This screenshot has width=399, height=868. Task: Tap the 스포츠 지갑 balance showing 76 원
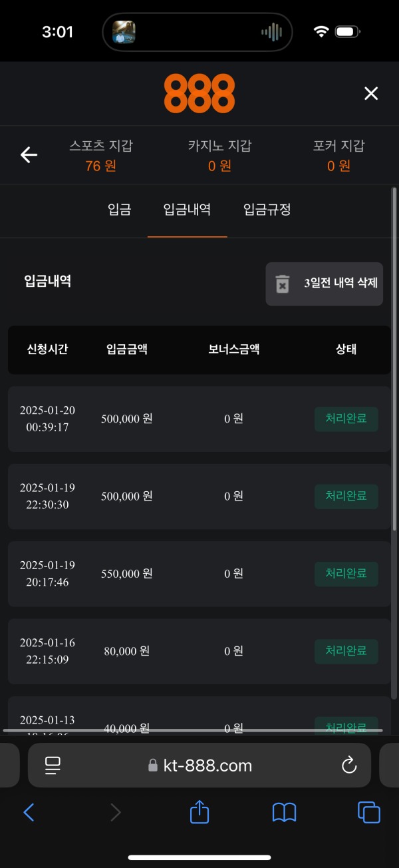pyautogui.click(x=100, y=154)
